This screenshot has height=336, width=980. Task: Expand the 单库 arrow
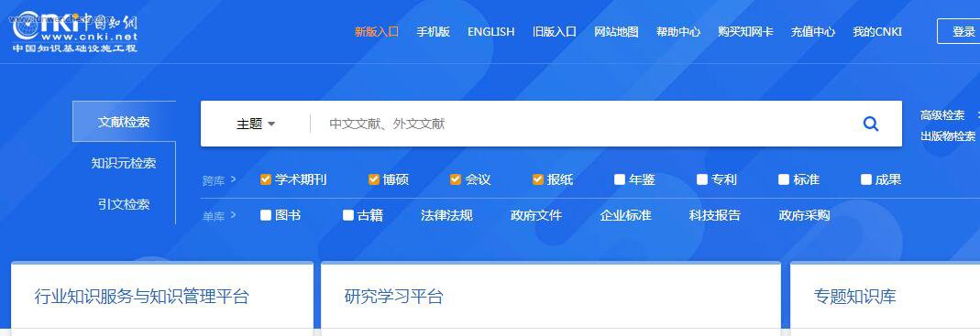point(233,215)
